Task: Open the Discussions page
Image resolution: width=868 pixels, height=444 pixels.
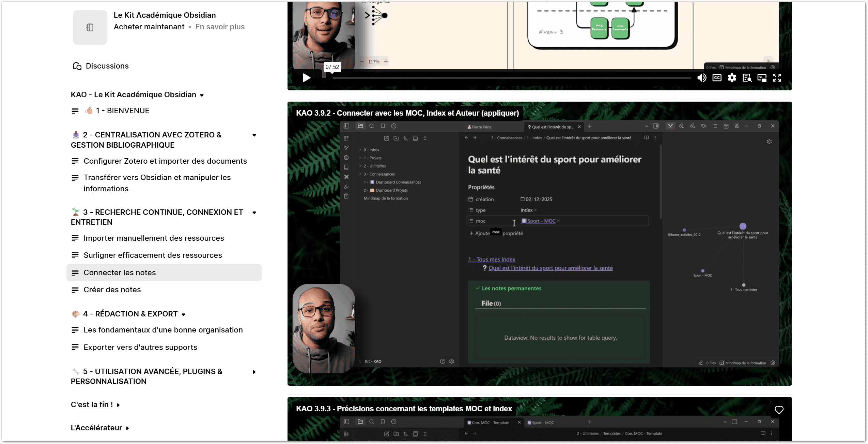Action: pyautogui.click(x=101, y=66)
